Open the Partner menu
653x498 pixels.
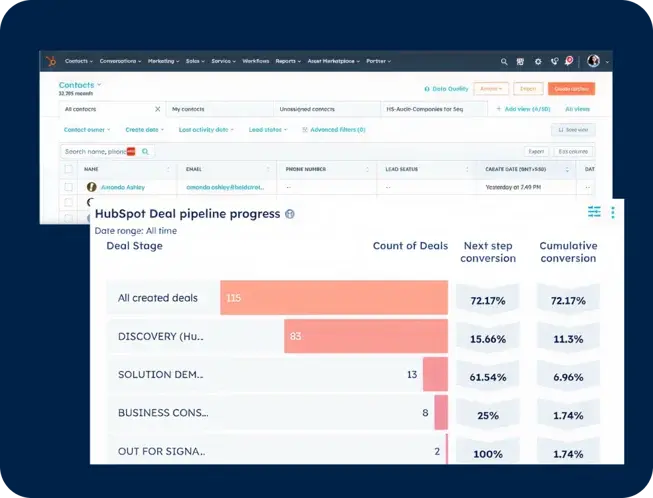pyautogui.click(x=378, y=61)
